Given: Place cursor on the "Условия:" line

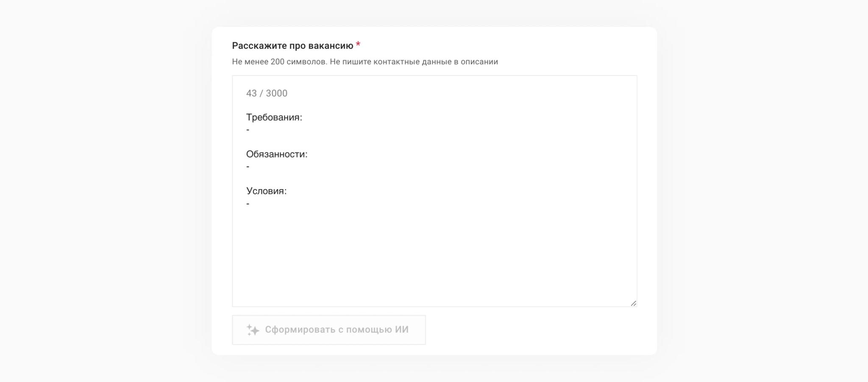Looking at the screenshot, I should pos(266,191).
